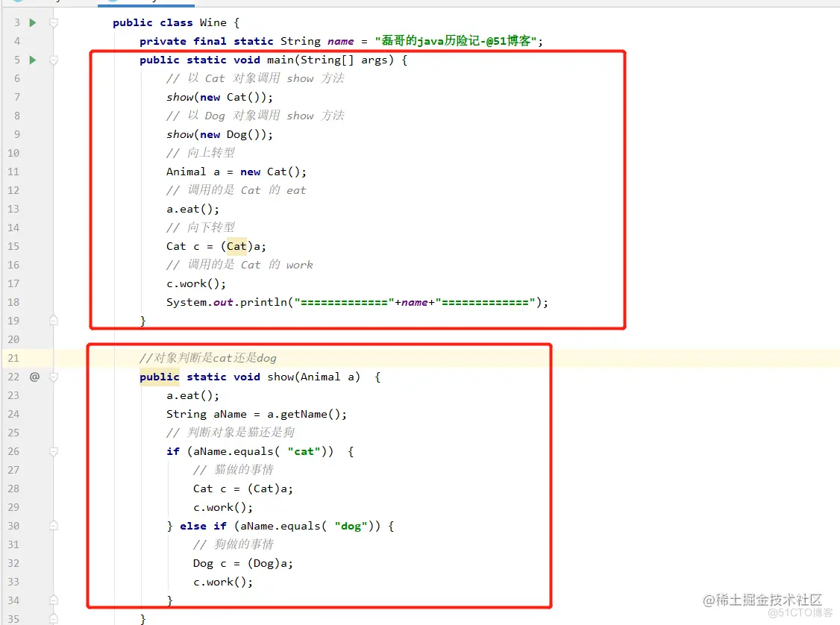Click comment "调用的是 Cat 的 eat"
The image size is (840, 625).
236,190
